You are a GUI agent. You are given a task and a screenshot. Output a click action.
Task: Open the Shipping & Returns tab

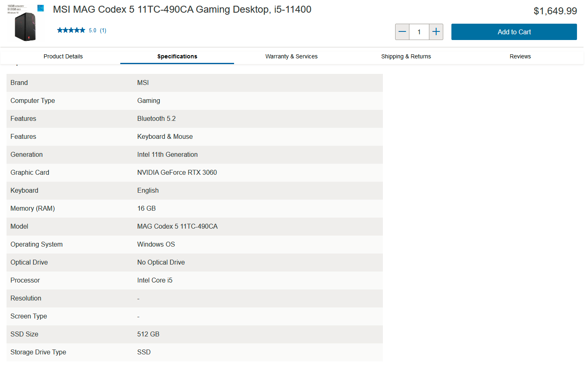tap(406, 56)
